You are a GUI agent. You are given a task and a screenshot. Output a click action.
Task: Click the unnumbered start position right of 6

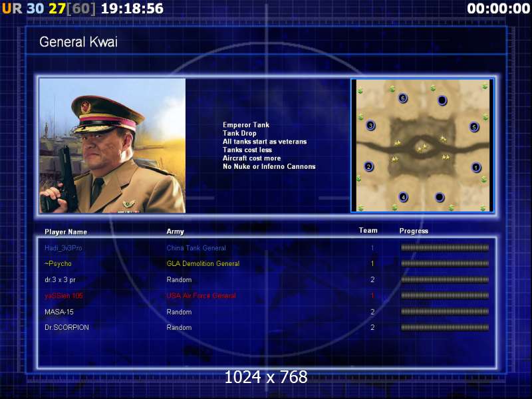pos(442,100)
